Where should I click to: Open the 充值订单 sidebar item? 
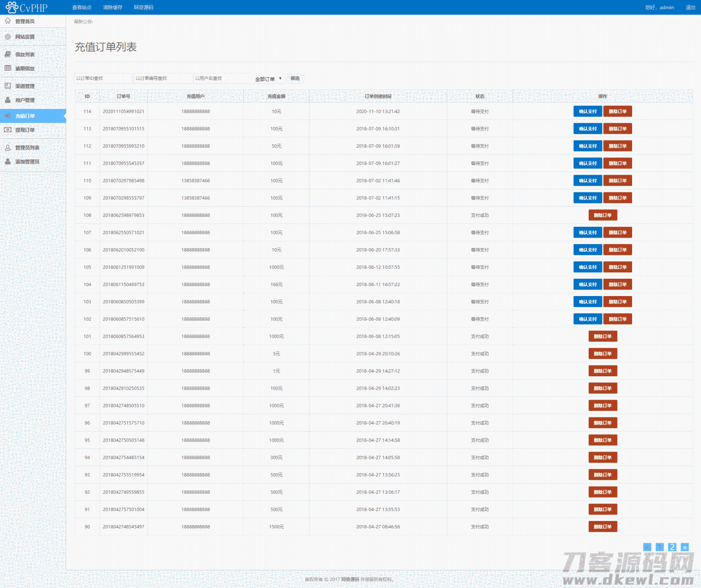(x=25, y=116)
